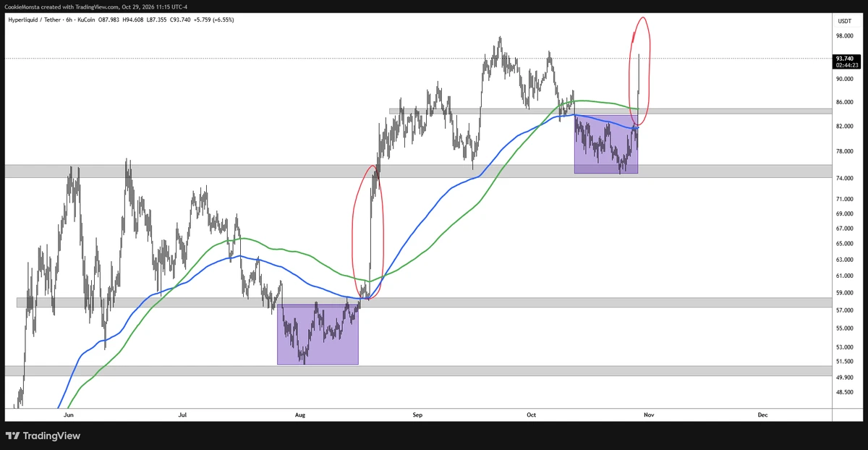Click the 59.000 price axis label
868x450 pixels.
[845, 293]
